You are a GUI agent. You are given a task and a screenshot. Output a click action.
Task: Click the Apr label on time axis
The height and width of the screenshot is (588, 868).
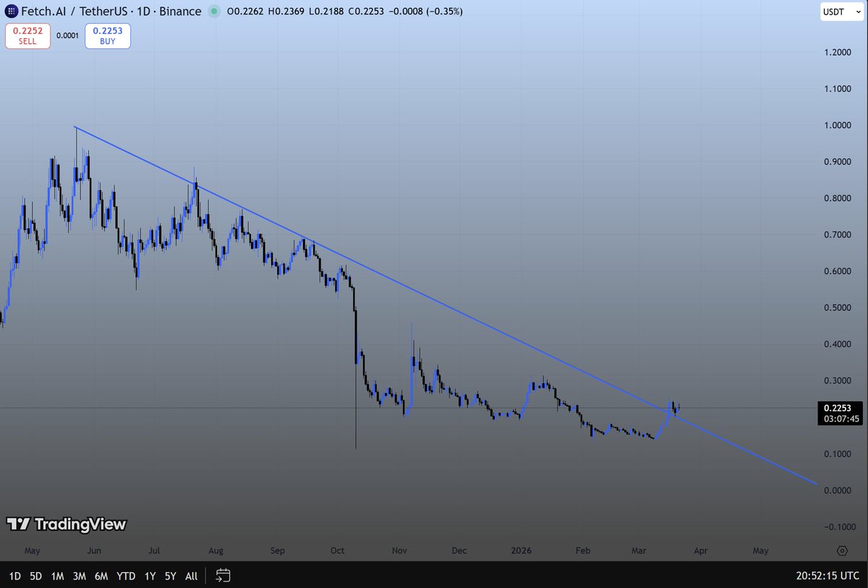click(700, 551)
